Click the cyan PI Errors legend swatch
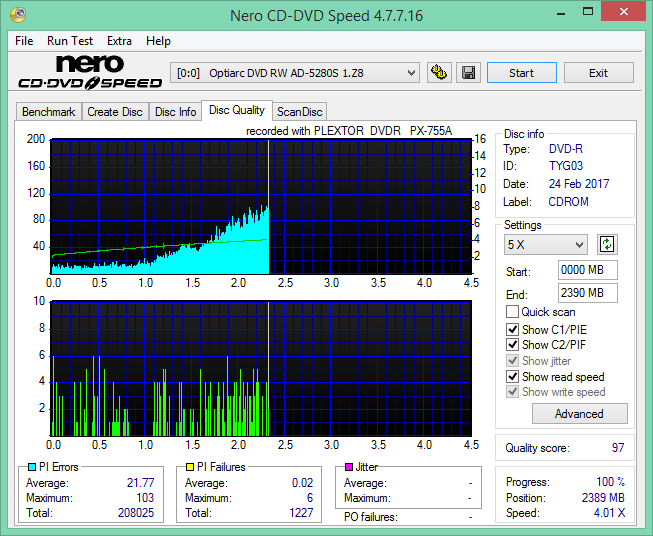The height and width of the screenshot is (536, 653). pyautogui.click(x=32, y=467)
